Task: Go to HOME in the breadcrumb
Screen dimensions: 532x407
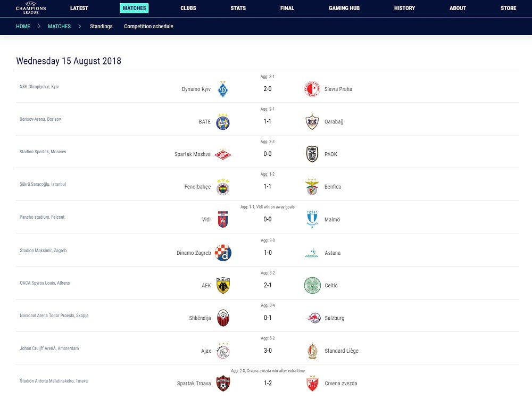Action: pos(23,26)
